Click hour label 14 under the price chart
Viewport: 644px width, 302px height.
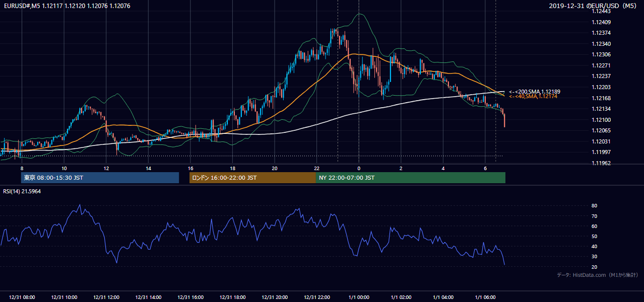pos(149,168)
